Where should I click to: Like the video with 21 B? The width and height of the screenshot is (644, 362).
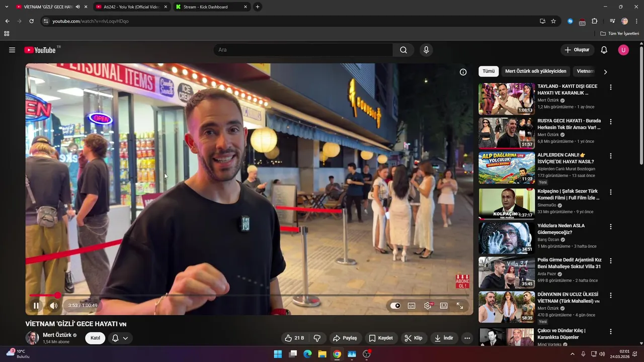point(294,338)
